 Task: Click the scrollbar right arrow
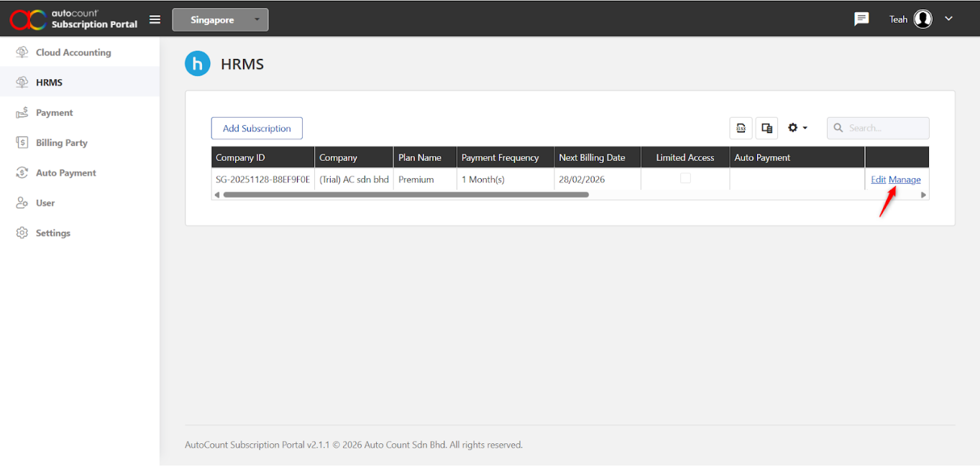click(924, 195)
